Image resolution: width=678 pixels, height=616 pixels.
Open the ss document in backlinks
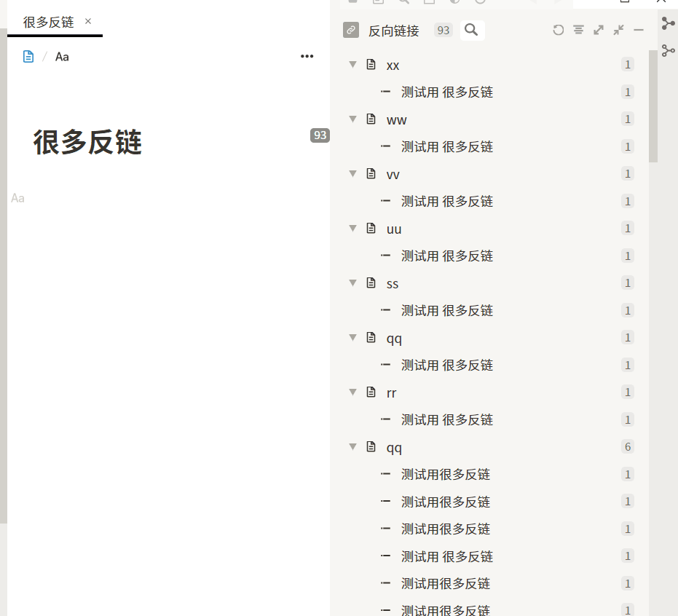point(393,283)
